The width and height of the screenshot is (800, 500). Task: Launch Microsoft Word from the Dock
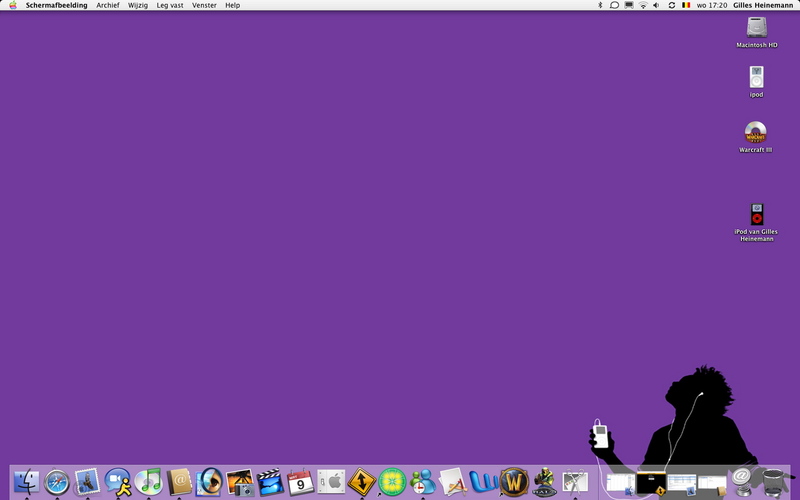coord(483,482)
